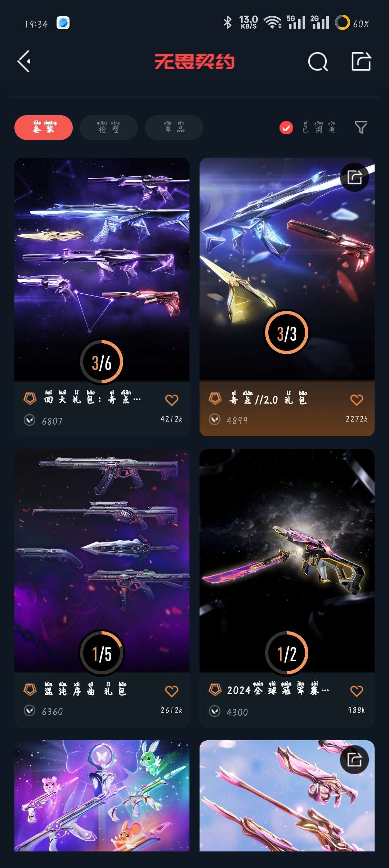Open the 混沌序曲 bundle image
The height and width of the screenshot is (868, 389).
102,560
